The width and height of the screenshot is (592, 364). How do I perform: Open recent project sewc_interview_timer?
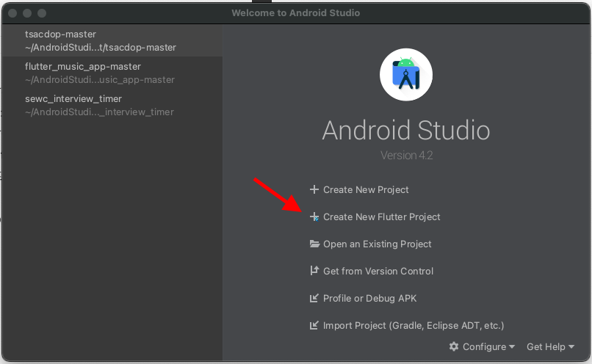point(112,105)
